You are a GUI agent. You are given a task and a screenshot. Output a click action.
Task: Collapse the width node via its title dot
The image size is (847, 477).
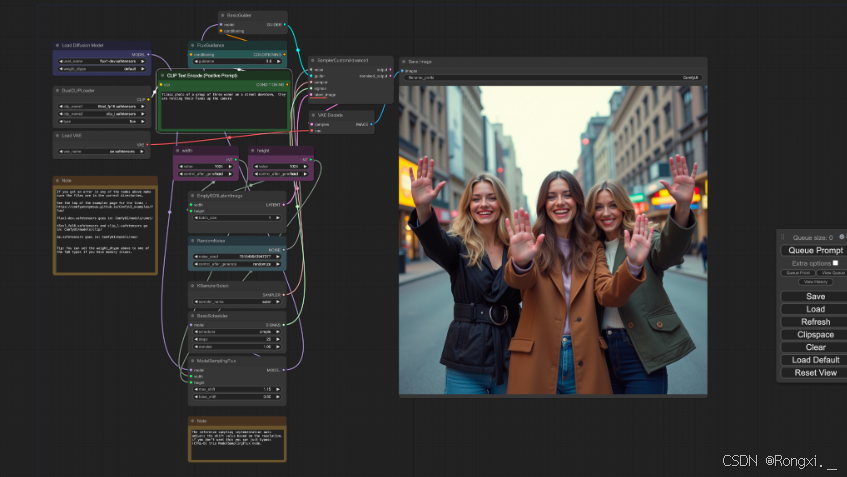tap(177, 151)
